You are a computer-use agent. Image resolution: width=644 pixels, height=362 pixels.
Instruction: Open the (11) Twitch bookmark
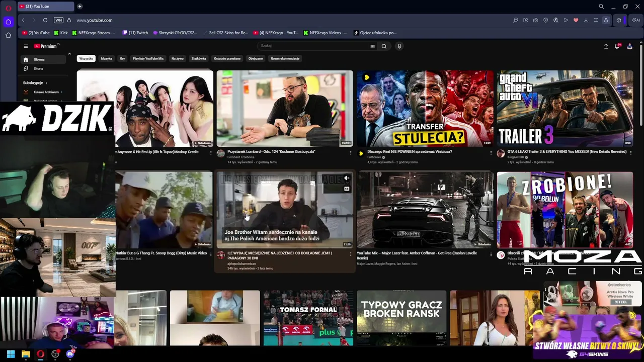pyautogui.click(x=135, y=33)
